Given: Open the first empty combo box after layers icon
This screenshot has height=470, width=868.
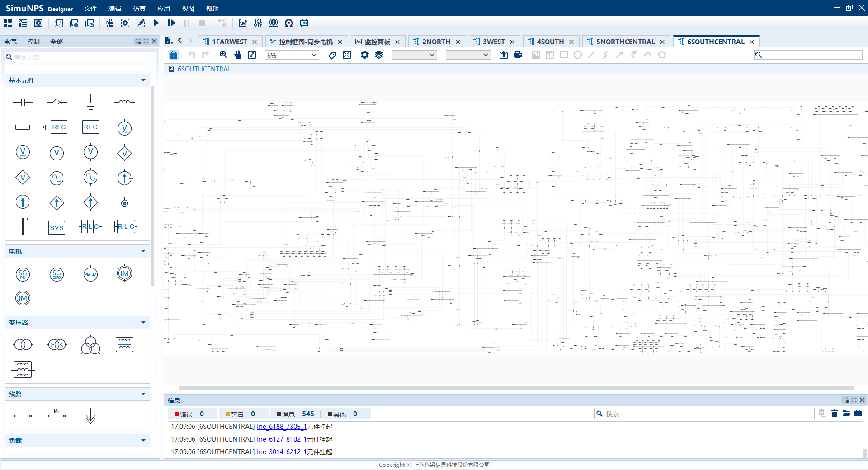Looking at the screenshot, I should coord(414,55).
